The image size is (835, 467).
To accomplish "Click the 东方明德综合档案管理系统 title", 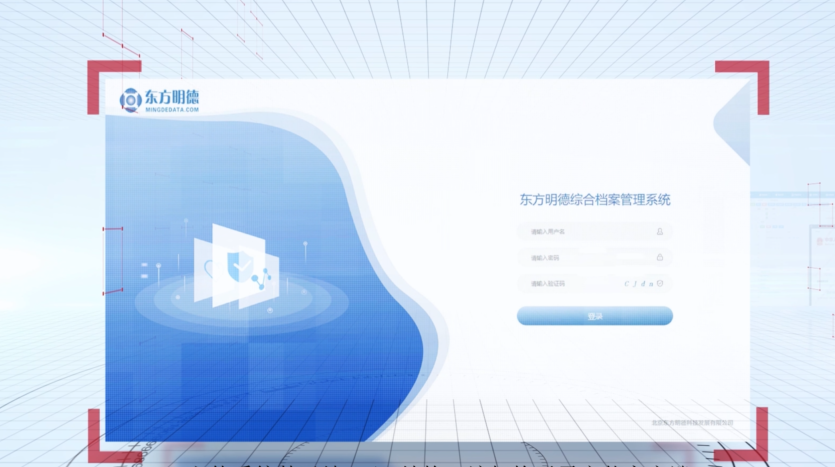I will point(595,199).
